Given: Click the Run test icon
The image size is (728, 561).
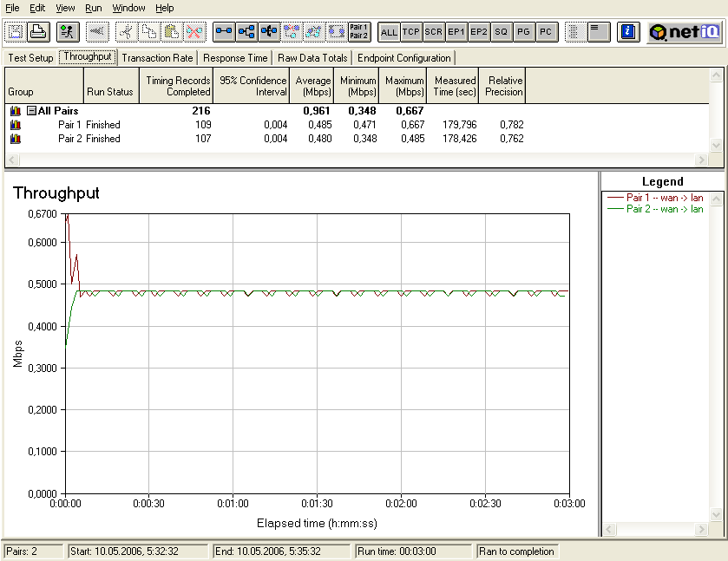Looking at the screenshot, I should click(x=68, y=32).
